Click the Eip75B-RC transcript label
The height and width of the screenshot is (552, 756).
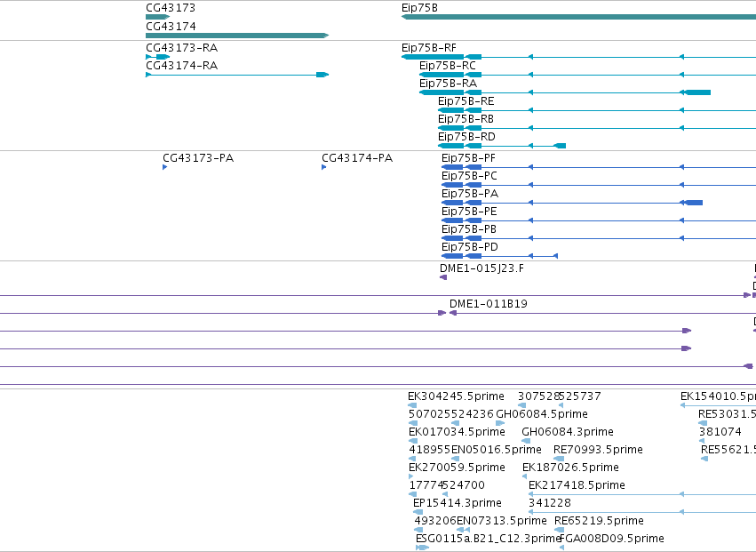(448, 66)
